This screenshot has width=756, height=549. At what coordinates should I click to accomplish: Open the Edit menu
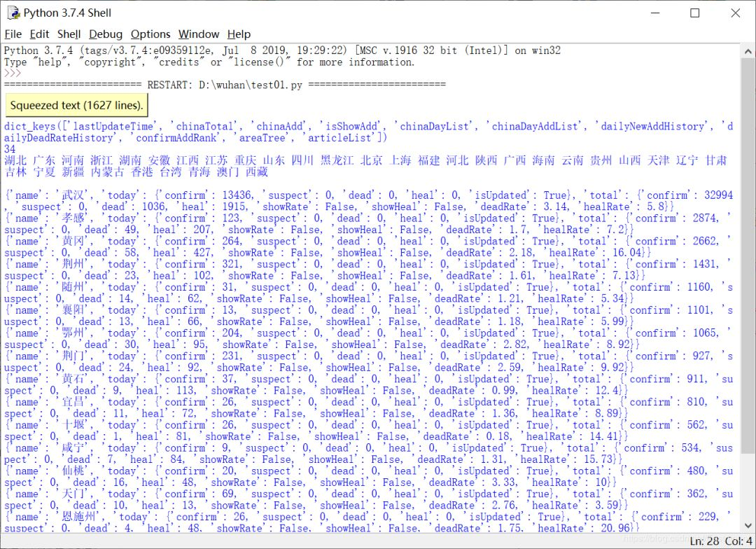pyautogui.click(x=39, y=34)
